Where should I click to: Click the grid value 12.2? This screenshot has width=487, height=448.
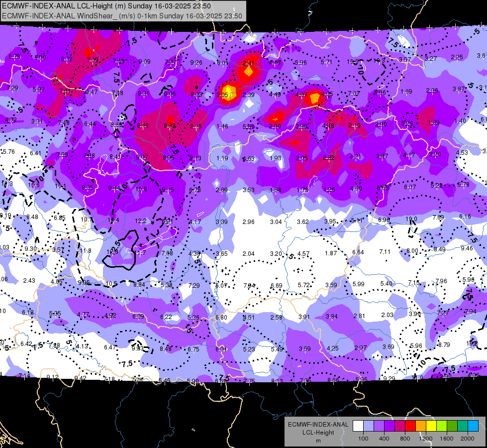pos(140,221)
